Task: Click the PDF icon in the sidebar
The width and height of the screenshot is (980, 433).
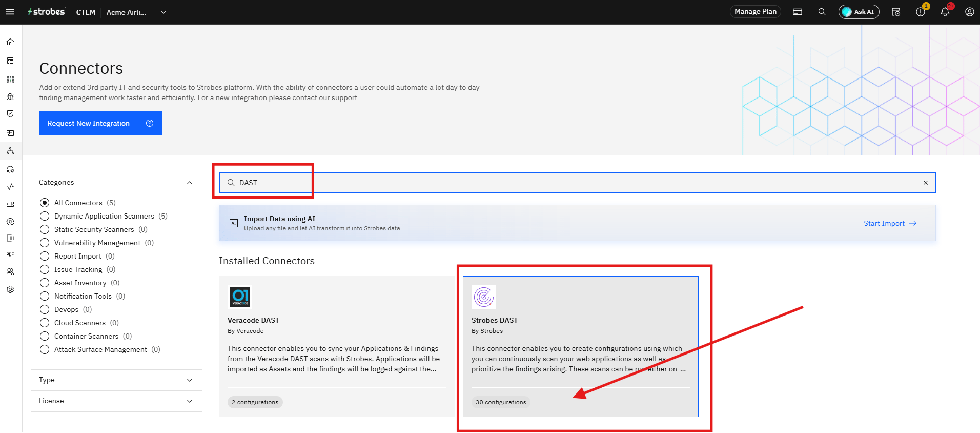Action: (10, 254)
